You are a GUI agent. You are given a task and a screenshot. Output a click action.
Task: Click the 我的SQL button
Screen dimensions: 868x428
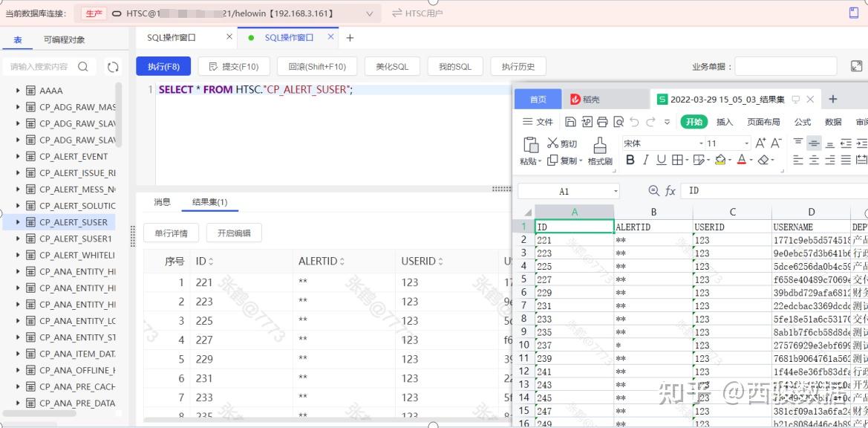455,66
